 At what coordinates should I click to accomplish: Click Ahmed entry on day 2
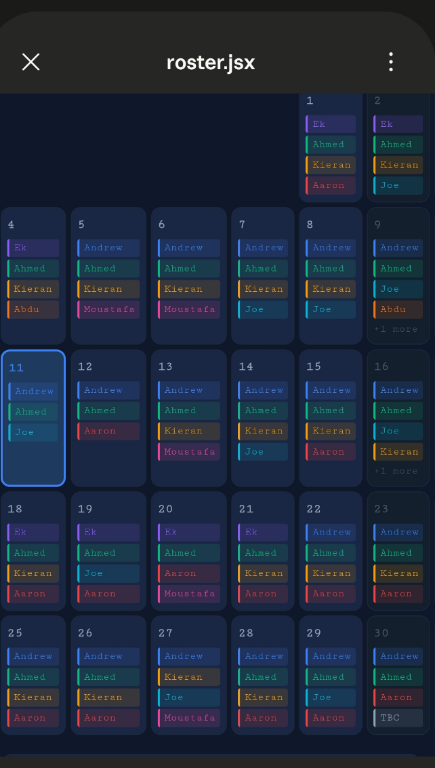398,144
